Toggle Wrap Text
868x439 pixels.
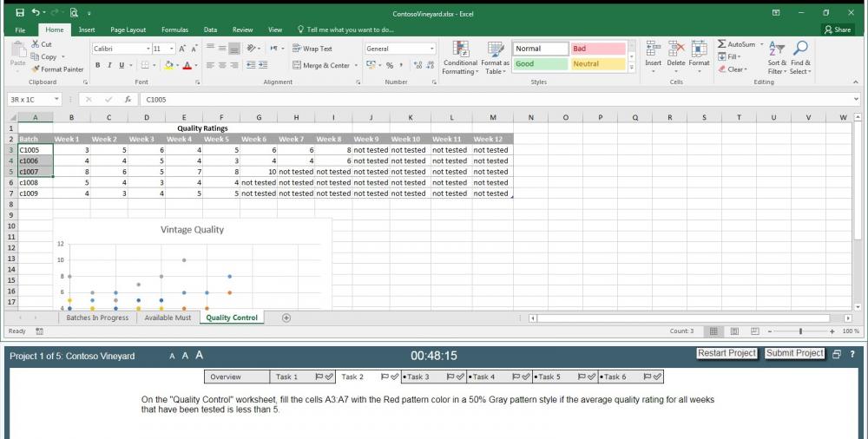[312, 49]
